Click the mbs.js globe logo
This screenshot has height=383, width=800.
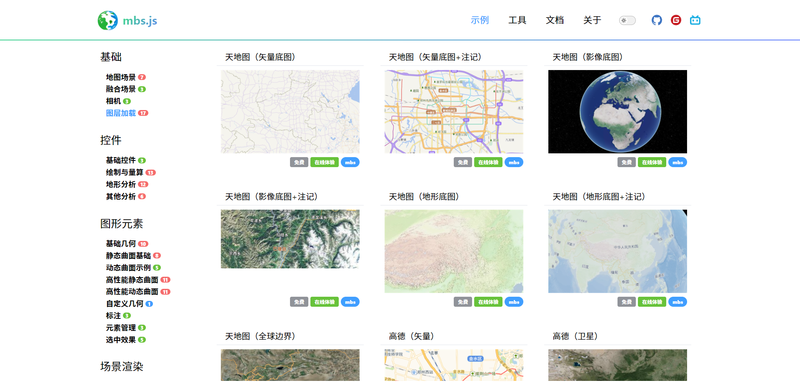(108, 20)
